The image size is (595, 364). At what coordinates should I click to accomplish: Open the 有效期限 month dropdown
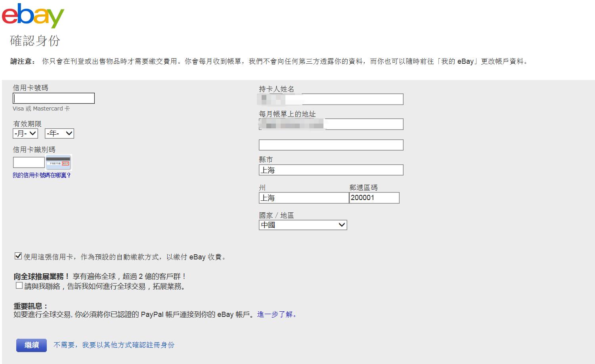point(25,133)
